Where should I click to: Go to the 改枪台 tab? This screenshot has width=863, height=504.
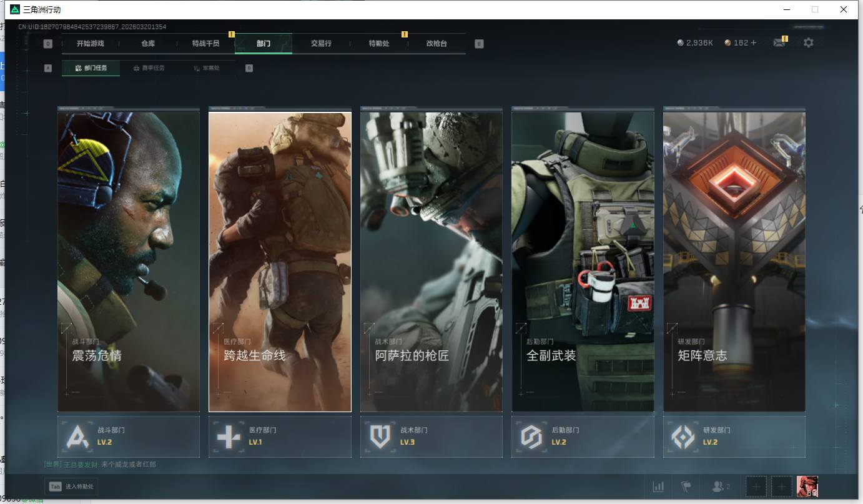pyautogui.click(x=436, y=44)
